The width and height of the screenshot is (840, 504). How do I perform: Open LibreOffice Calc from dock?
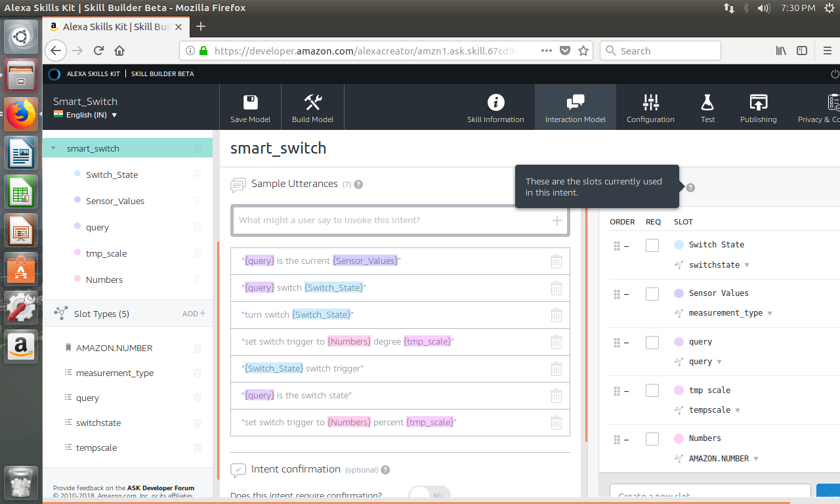point(22,193)
